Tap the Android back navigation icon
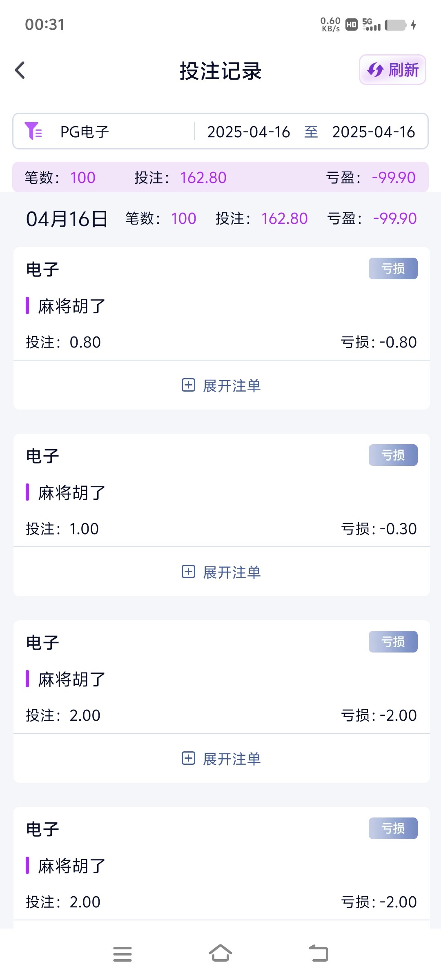Screen dimensions: 441x980 click(x=318, y=954)
